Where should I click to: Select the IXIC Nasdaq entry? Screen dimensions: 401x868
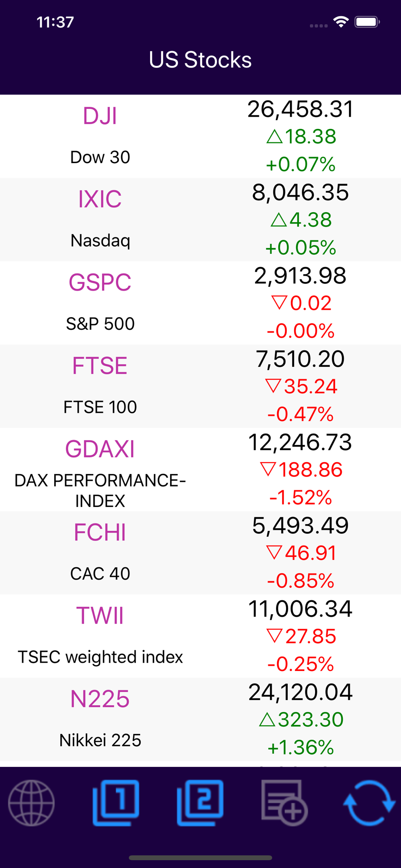(200, 220)
